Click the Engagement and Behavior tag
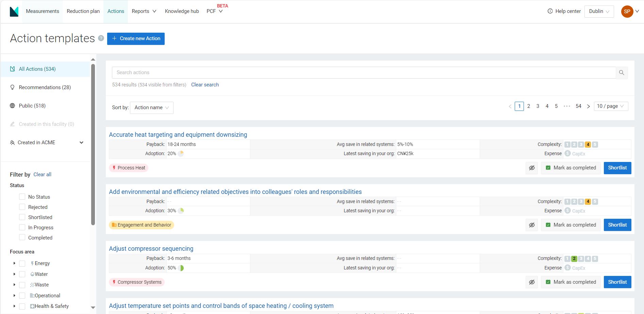This screenshot has width=644, height=314. point(142,225)
